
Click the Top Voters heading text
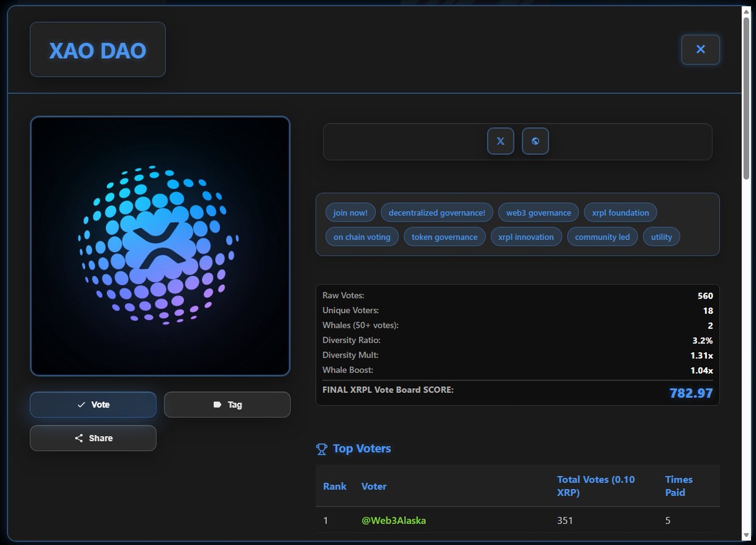[x=362, y=449]
